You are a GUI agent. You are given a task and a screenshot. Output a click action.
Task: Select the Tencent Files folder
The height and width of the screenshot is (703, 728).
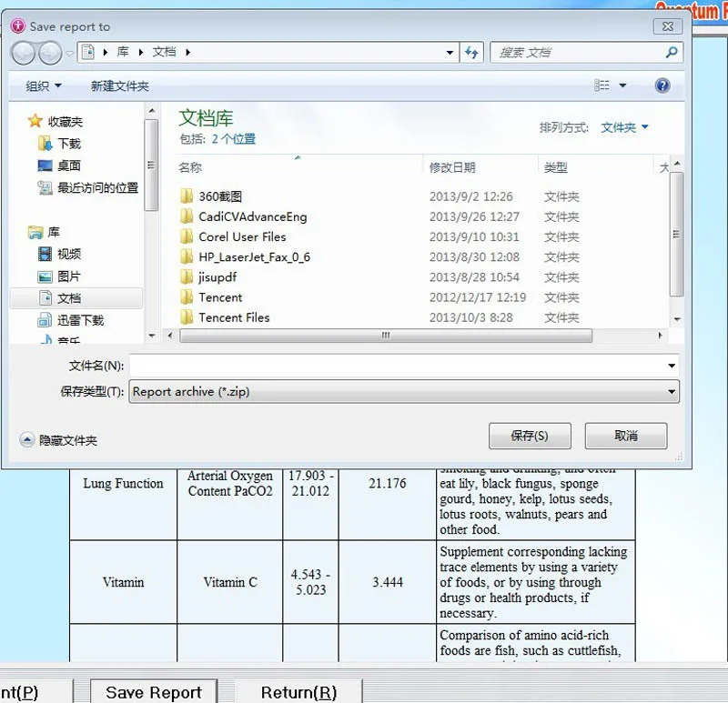(x=234, y=317)
